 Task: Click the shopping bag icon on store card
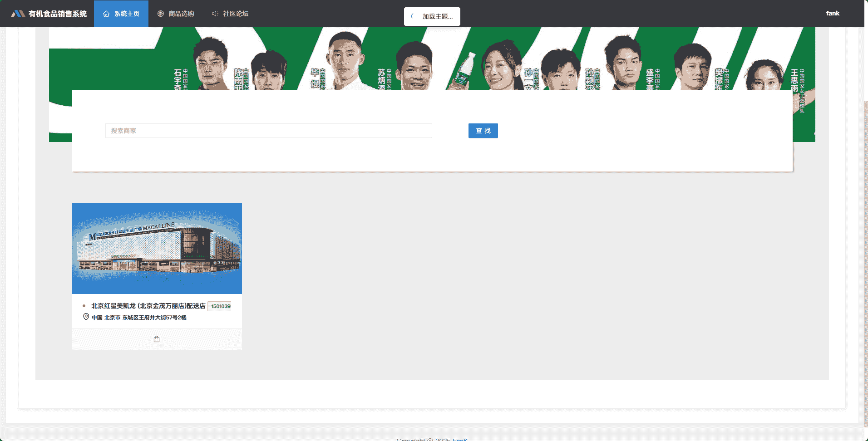[157, 339]
